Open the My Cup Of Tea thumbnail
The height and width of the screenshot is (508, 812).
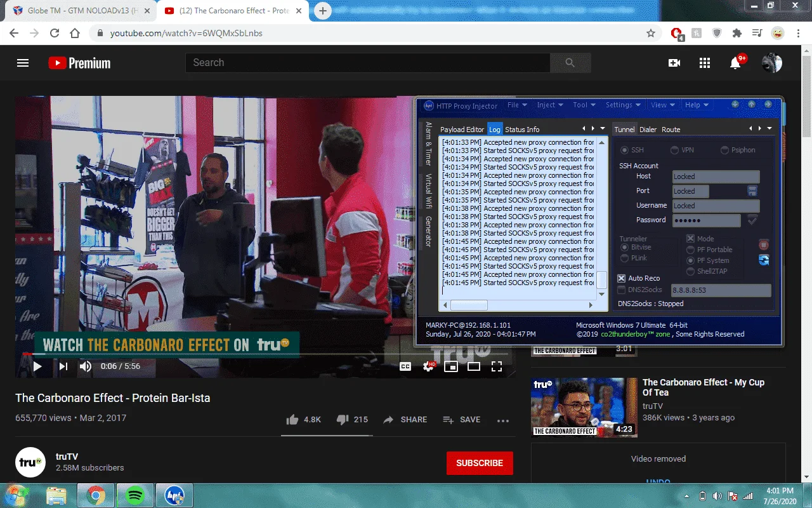coord(584,407)
